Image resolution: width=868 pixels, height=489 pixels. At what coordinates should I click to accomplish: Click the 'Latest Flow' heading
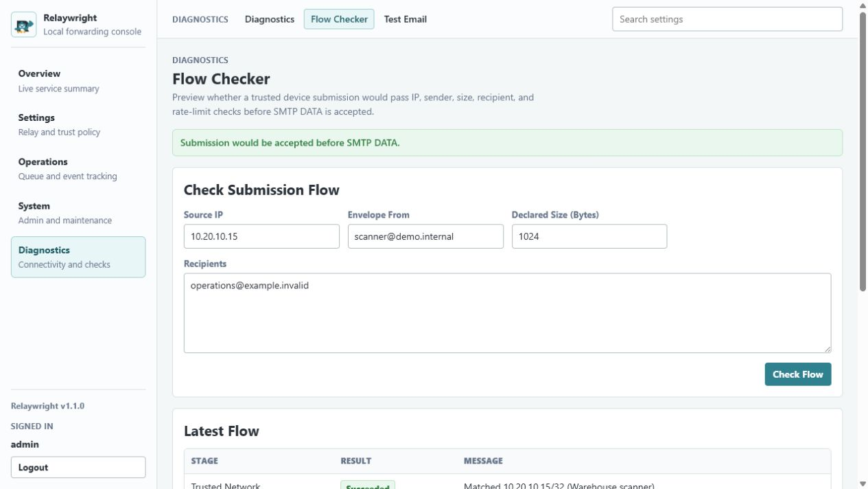tap(222, 431)
